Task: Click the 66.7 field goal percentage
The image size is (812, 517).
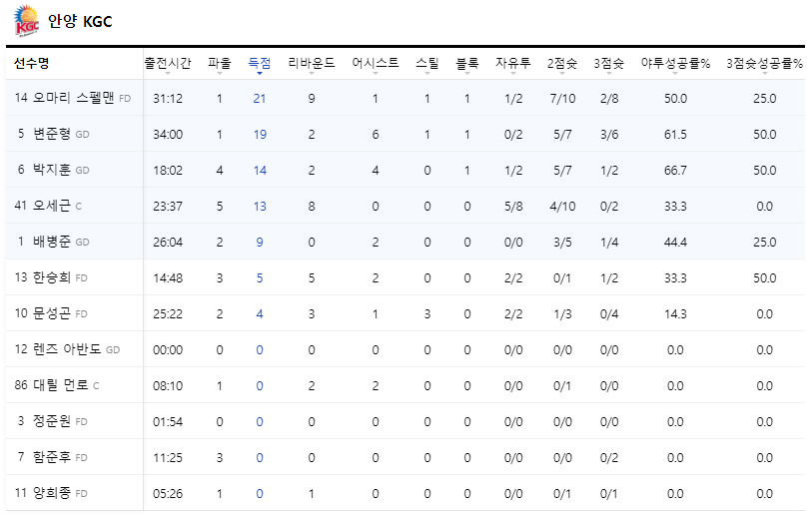Action: 675,171
